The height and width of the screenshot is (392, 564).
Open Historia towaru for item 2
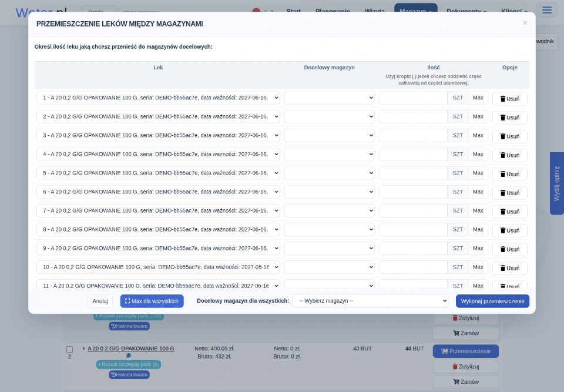(x=129, y=375)
